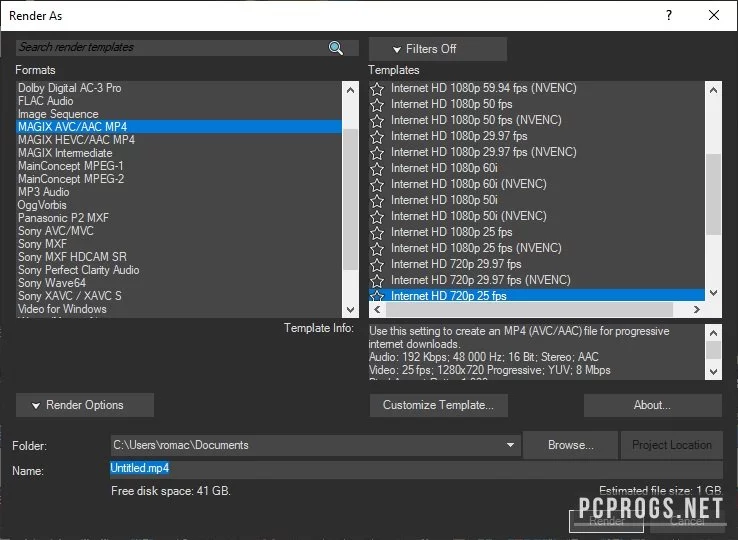The width and height of the screenshot is (738, 540).
Task: Click star beside Internet HD 1080p 25 fps (NVENC)
Action: click(x=377, y=249)
